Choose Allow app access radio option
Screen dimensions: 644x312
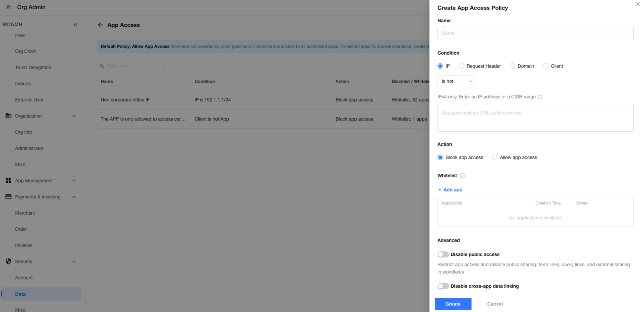(x=494, y=158)
